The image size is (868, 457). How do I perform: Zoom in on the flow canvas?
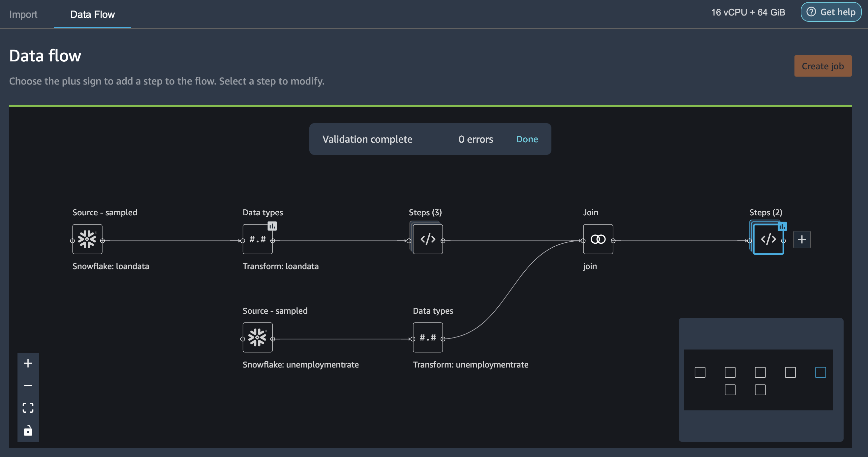[x=28, y=363]
